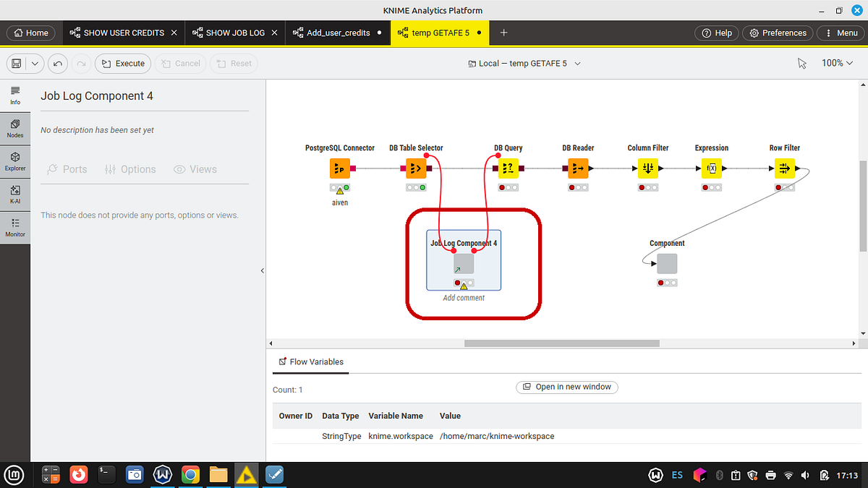Click the StringType data type cell

tap(341, 436)
